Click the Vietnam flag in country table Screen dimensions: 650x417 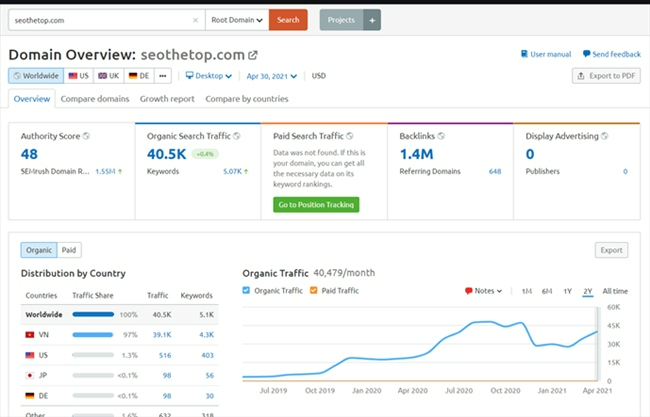pos(30,335)
